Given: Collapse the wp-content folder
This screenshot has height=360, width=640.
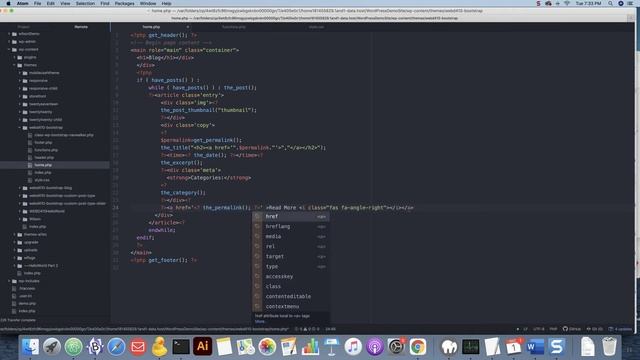Looking at the screenshot, I should 9,49.
